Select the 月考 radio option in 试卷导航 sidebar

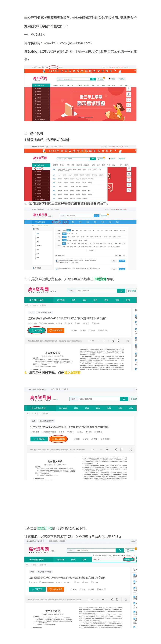(35, 234)
